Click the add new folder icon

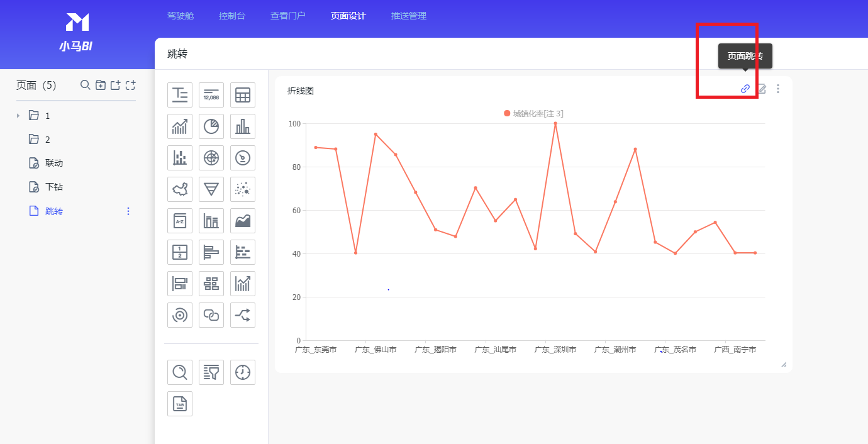point(101,85)
